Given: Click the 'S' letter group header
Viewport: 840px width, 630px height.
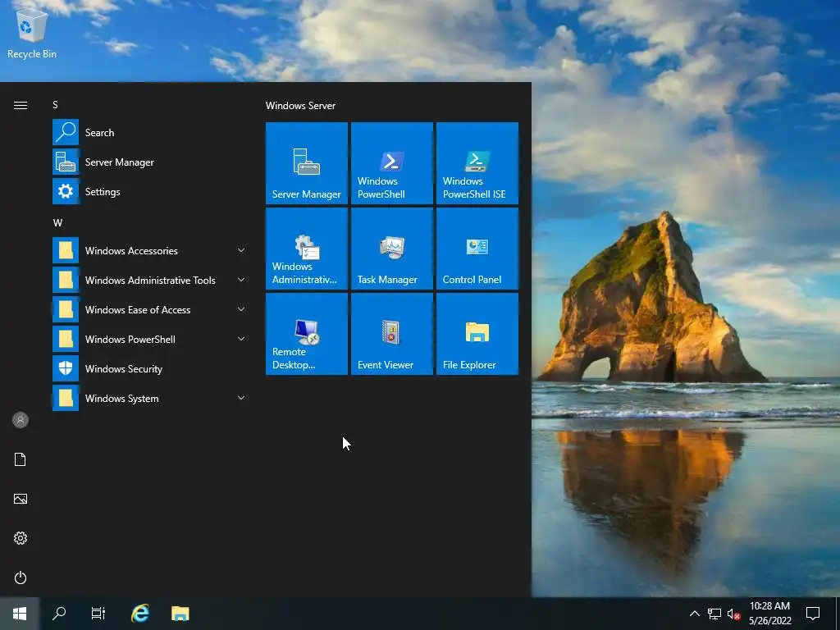Looking at the screenshot, I should [x=55, y=105].
